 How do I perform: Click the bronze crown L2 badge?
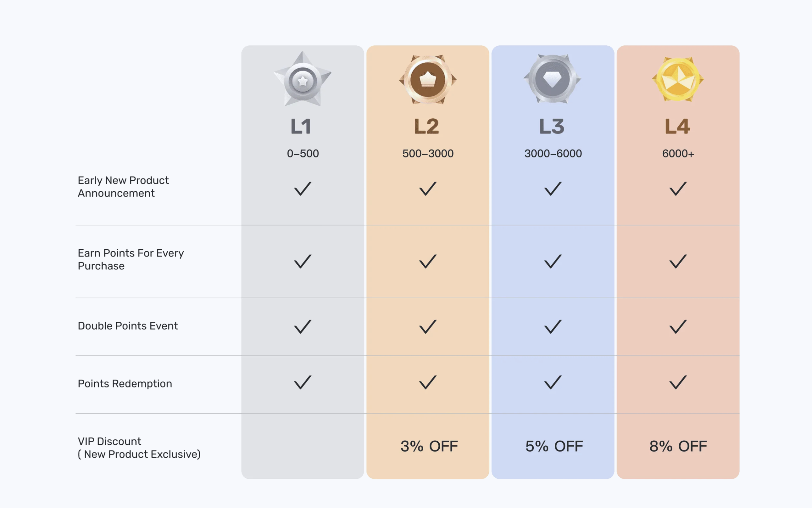(x=428, y=80)
